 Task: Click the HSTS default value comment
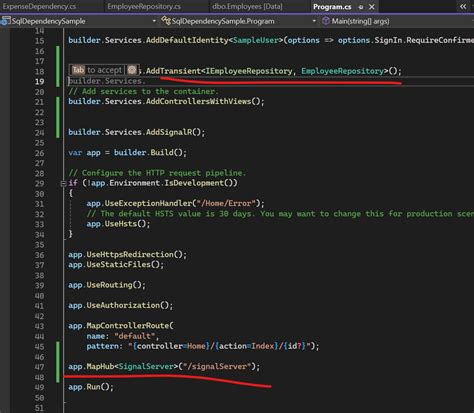[280, 214]
